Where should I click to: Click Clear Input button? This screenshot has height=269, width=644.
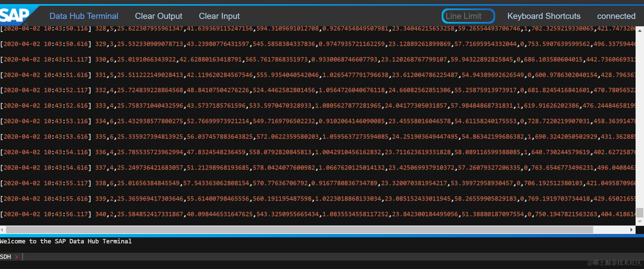click(219, 16)
